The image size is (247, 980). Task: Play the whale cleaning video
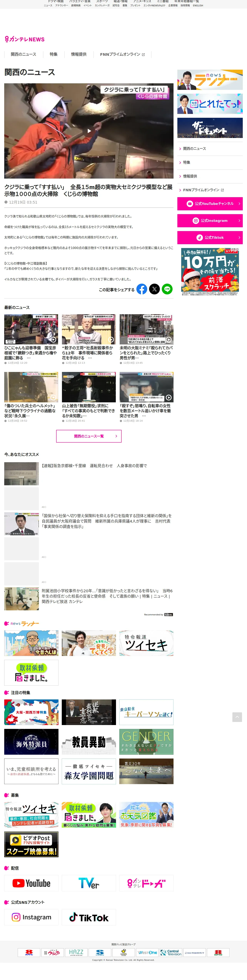[x=89, y=131]
